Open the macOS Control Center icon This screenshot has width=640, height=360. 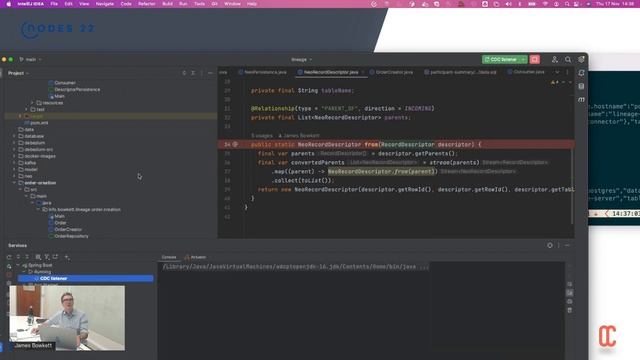(x=576, y=4)
